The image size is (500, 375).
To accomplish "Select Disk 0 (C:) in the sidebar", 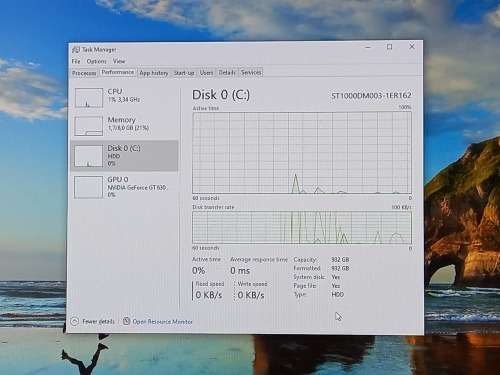I will 124,156.
